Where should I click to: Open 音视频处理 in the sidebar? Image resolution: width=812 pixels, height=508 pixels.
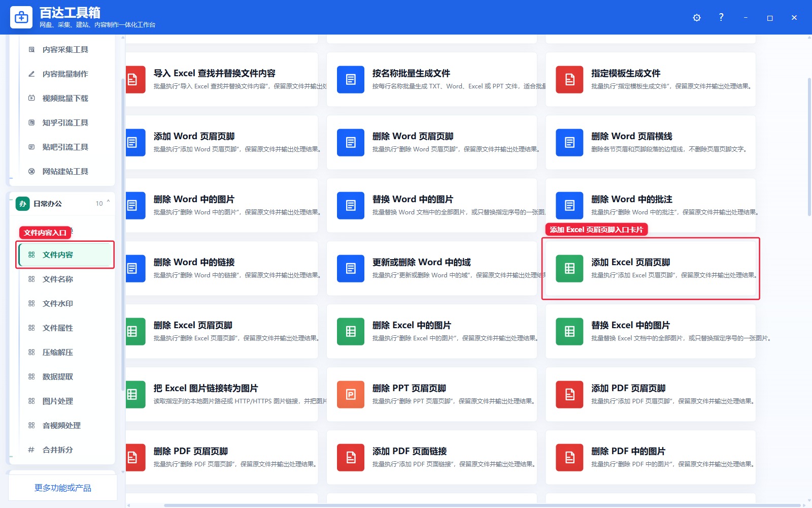(x=65, y=426)
